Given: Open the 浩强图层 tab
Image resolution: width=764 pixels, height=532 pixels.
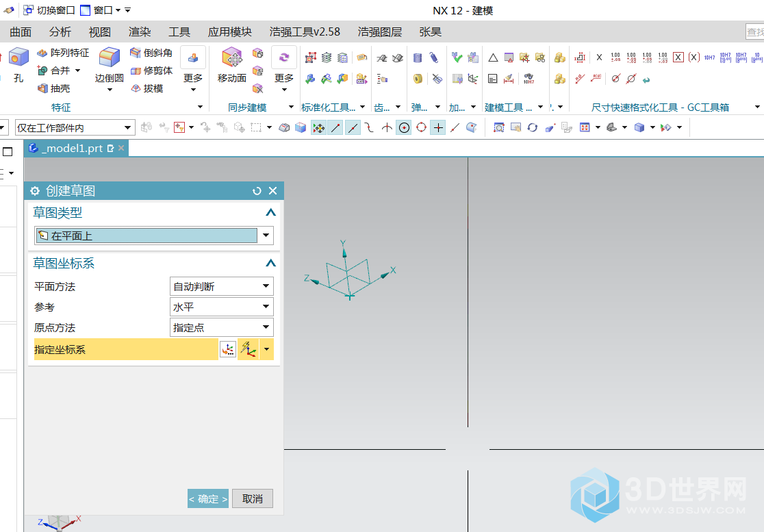Looking at the screenshot, I should [380, 32].
